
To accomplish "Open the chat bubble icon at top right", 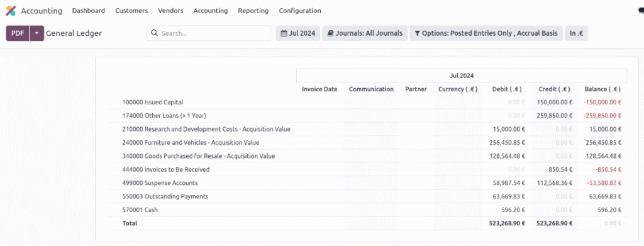I will tap(641, 11).
